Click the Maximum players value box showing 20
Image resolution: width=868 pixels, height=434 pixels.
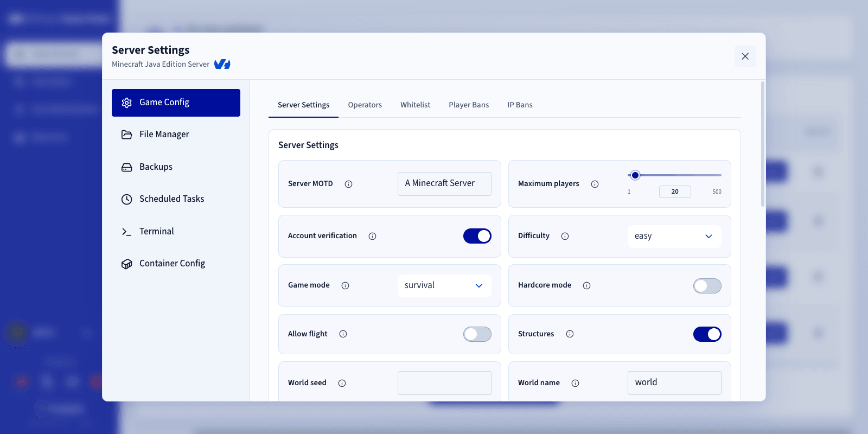[x=675, y=192]
